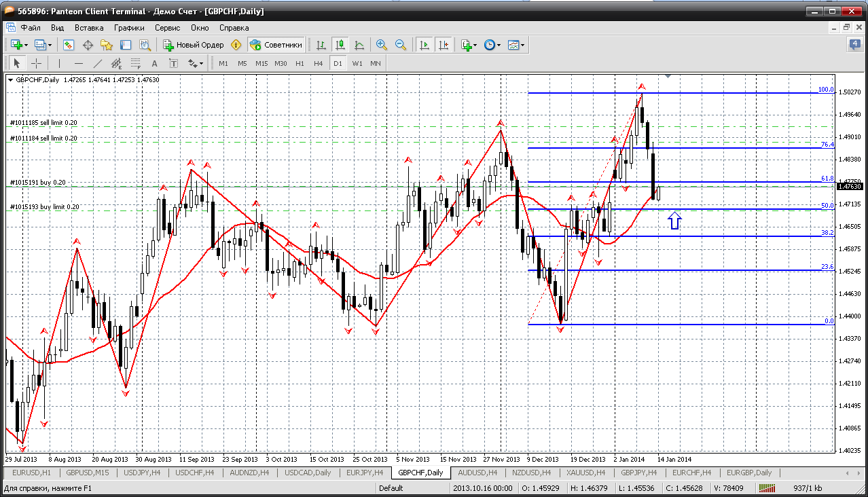
Task: Toggle the Советники expert advisors button
Action: pyautogui.click(x=276, y=45)
